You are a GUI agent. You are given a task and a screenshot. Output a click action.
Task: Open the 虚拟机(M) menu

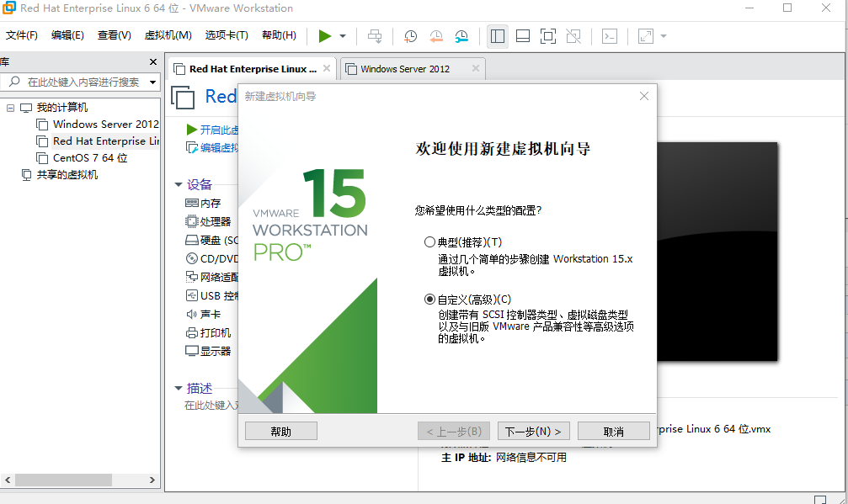point(168,35)
